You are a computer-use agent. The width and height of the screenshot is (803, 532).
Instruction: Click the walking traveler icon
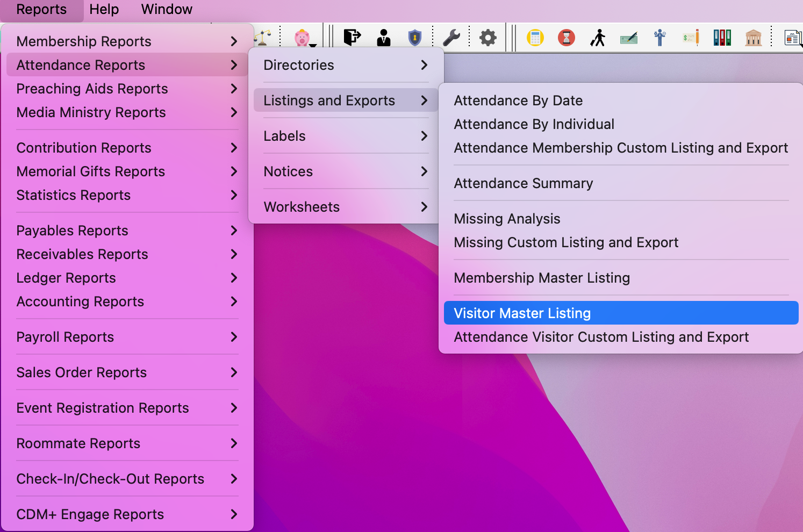[x=597, y=38]
